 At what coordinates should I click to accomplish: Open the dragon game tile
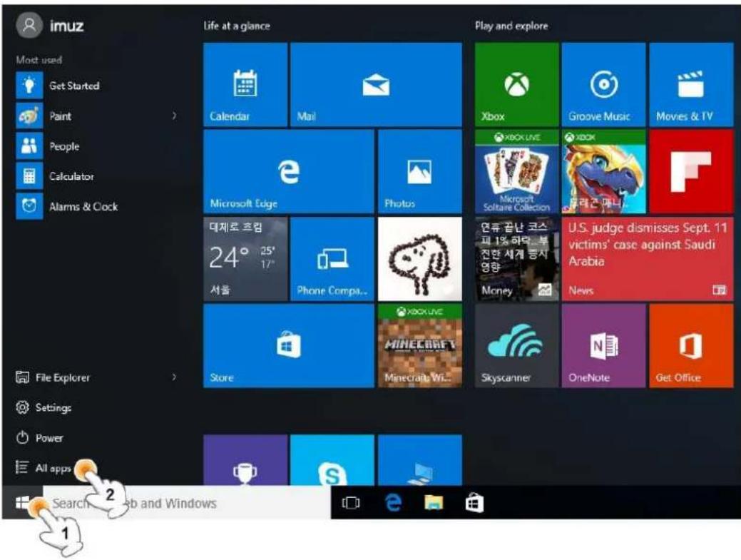[603, 171]
